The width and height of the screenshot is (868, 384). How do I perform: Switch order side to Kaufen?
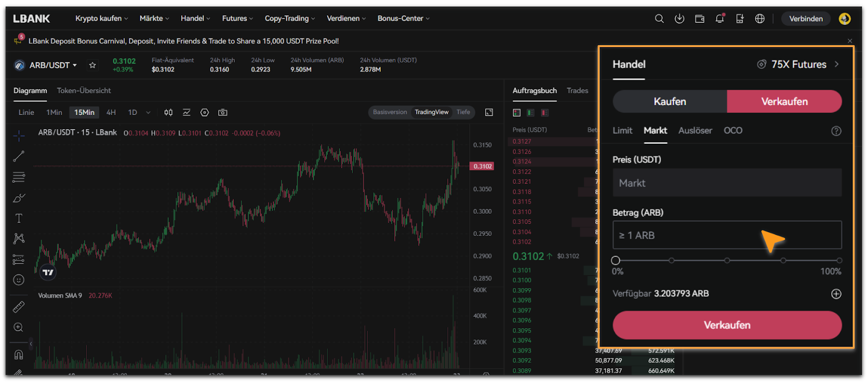670,101
